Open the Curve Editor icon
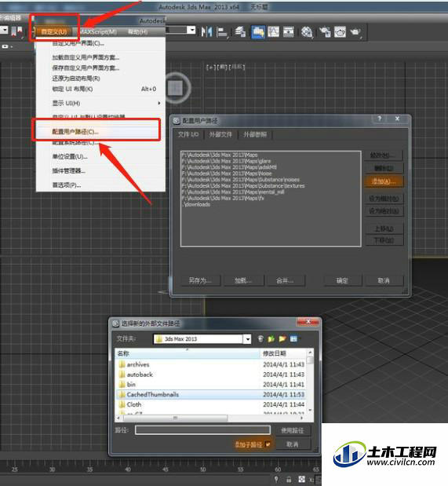Image resolution: width=448 pixels, height=486 pixels. [273, 31]
